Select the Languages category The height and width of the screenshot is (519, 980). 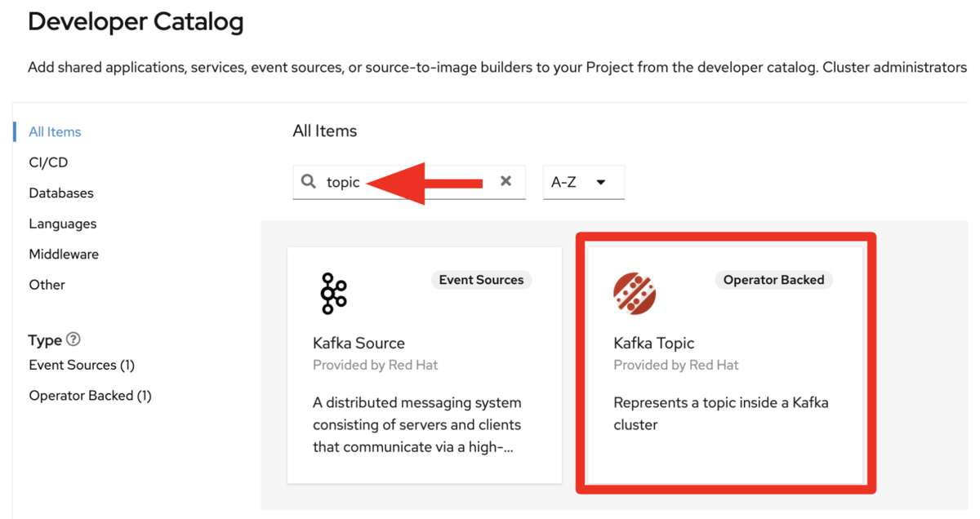coord(63,224)
